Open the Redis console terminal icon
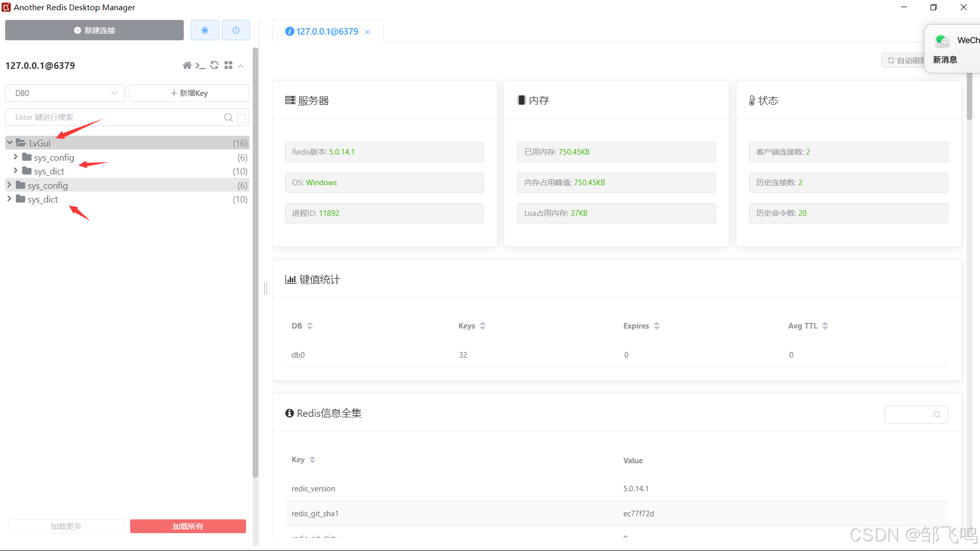The height and width of the screenshot is (551, 980). [x=201, y=65]
